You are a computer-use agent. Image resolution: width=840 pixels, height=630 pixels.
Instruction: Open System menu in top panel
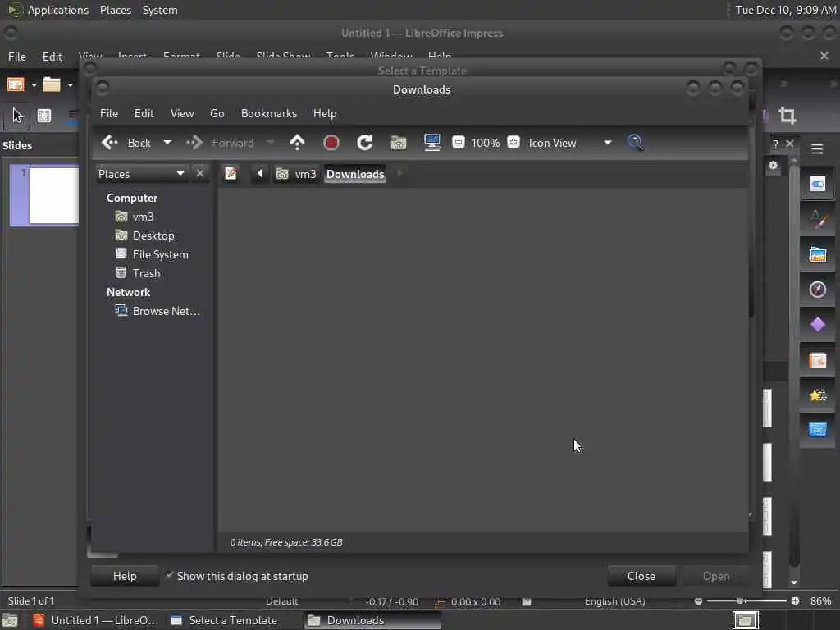tap(160, 10)
